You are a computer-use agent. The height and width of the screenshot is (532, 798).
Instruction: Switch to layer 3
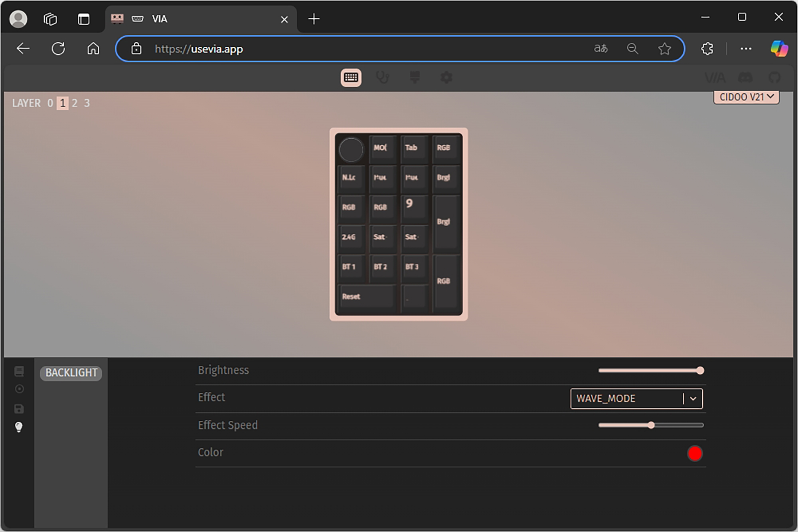tap(87, 103)
